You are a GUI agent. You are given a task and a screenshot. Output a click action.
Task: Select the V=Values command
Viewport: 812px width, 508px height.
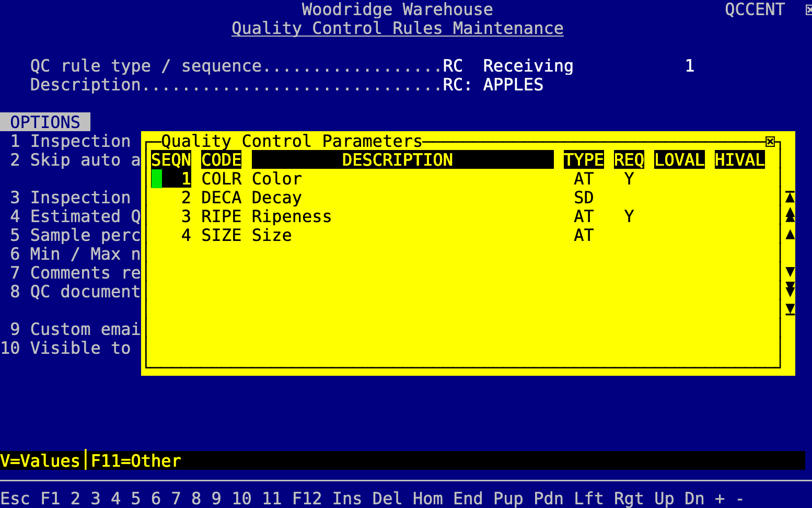coord(40,461)
